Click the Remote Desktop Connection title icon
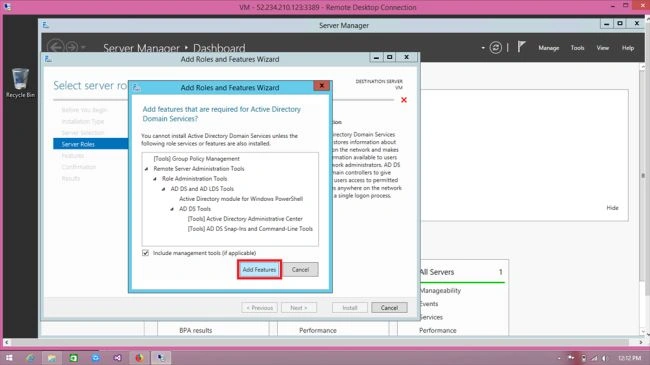The image size is (650, 365). click(7, 7)
